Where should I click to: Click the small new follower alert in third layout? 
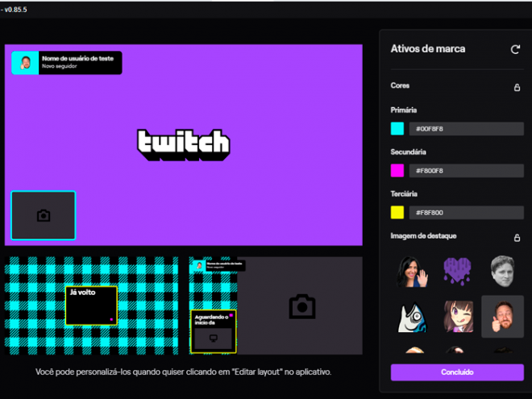point(219,265)
